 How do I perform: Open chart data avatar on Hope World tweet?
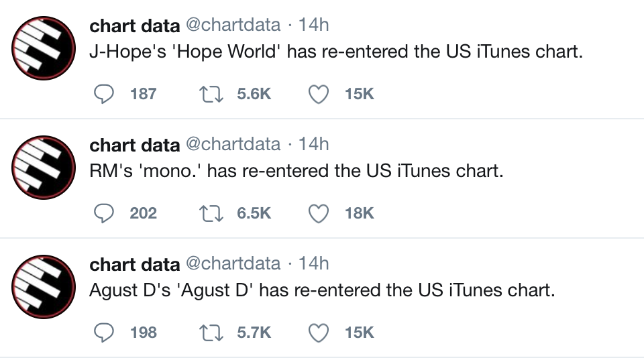point(44,48)
